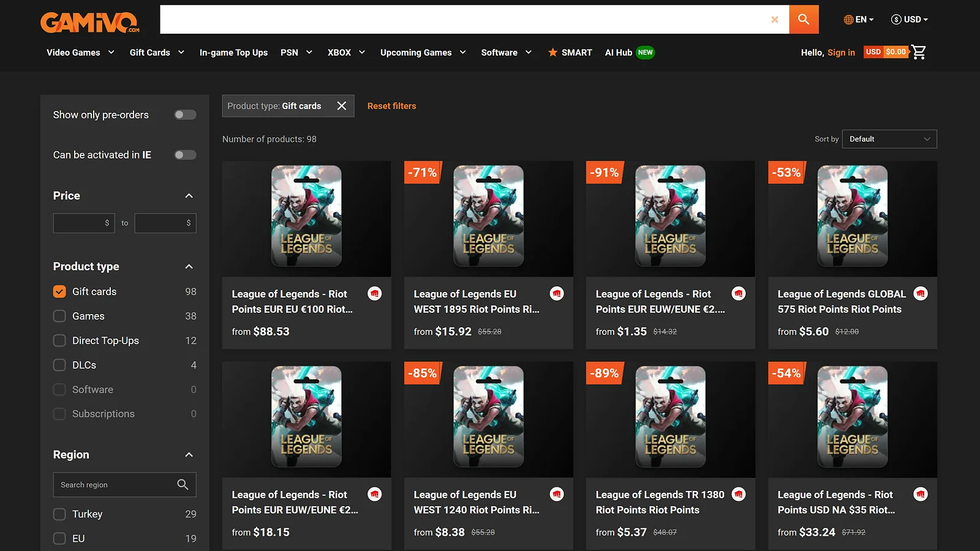Collapse the Price filter section
The height and width of the screenshot is (551, 980).
[x=190, y=195]
